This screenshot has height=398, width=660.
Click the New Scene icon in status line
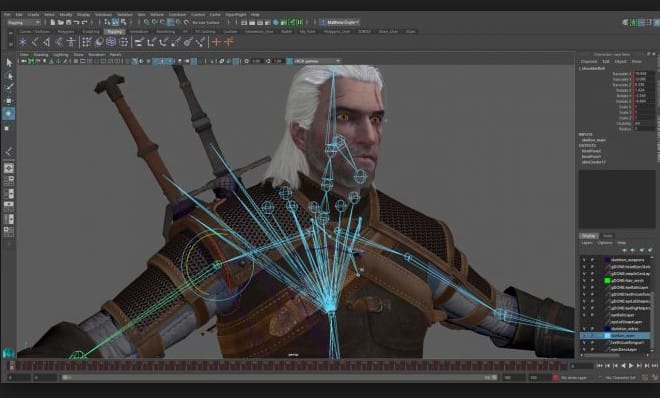click(53, 22)
